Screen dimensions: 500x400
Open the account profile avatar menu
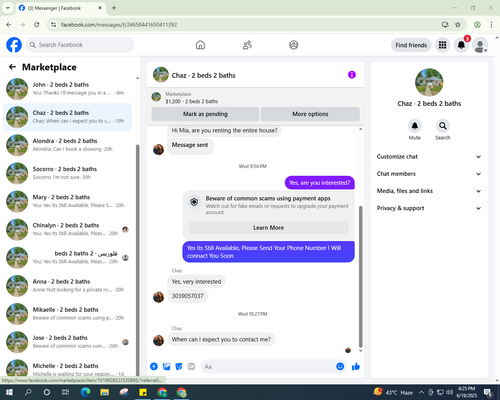click(480, 45)
